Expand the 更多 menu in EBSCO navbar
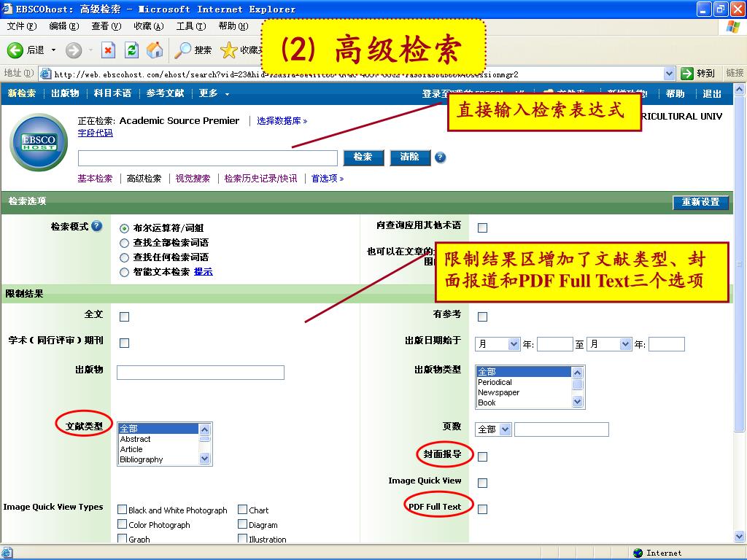 tap(214, 94)
